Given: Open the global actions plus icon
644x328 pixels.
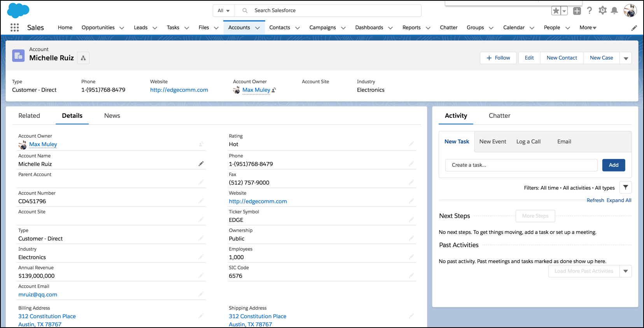Looking at the screenshot, I should click(x=577, y=11).
